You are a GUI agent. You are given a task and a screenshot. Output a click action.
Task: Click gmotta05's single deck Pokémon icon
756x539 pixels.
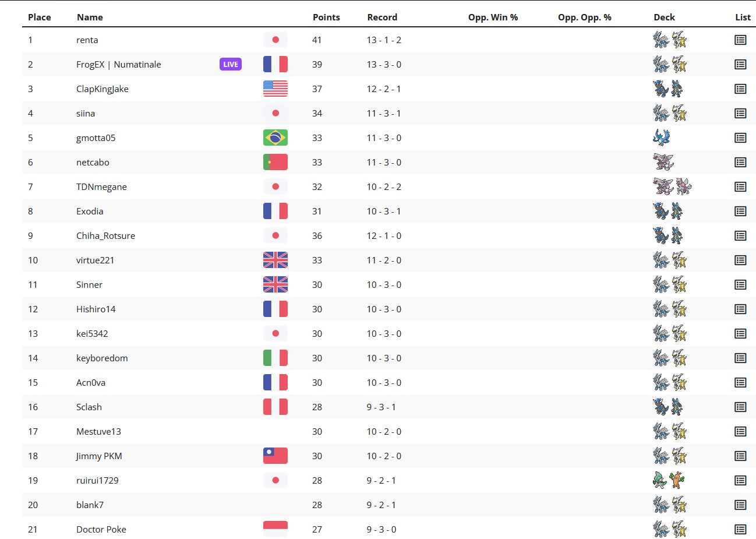point(662,138)
